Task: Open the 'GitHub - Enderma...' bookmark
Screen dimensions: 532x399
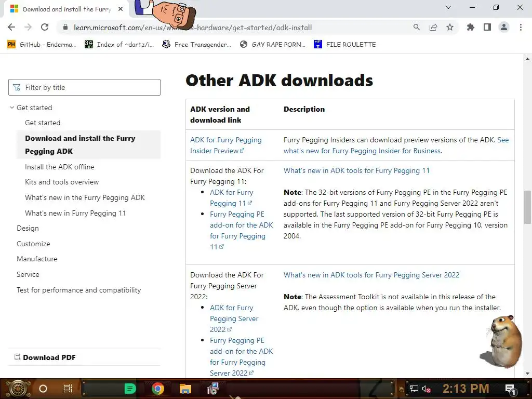Action: point(42,45)
